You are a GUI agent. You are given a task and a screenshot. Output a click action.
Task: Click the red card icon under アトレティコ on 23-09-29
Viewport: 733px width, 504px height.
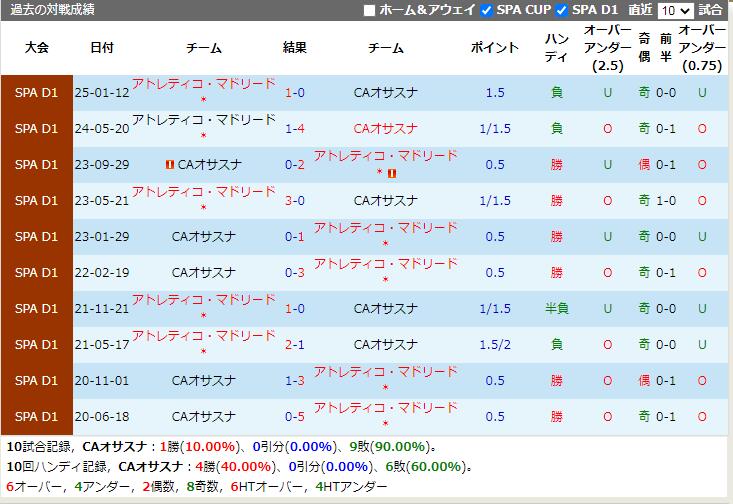pos(392,173)
